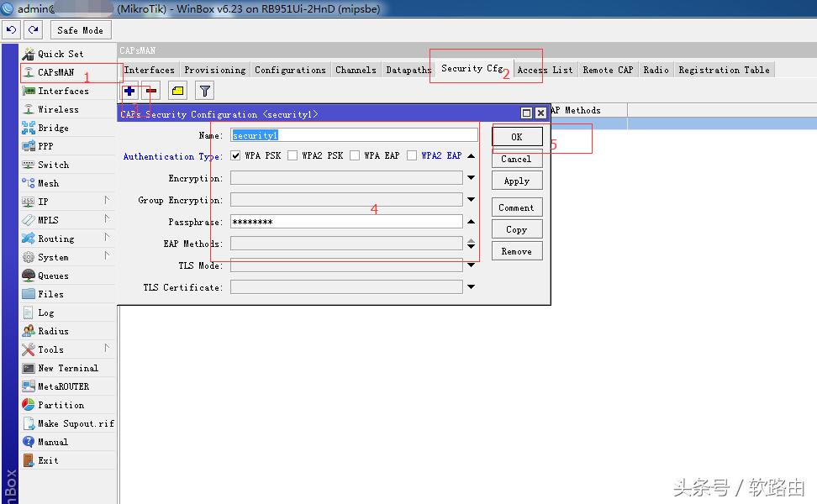The image size is (817, 504).
Task: Expand the Group Encryption field arrow
Action: (x=471, y=200)
